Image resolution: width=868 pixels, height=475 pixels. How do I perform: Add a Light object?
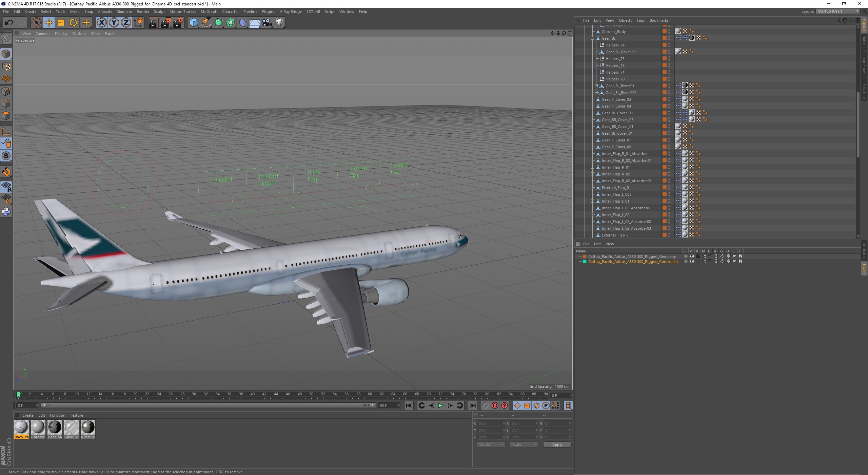pyautogui.click(x=279, y=23)
